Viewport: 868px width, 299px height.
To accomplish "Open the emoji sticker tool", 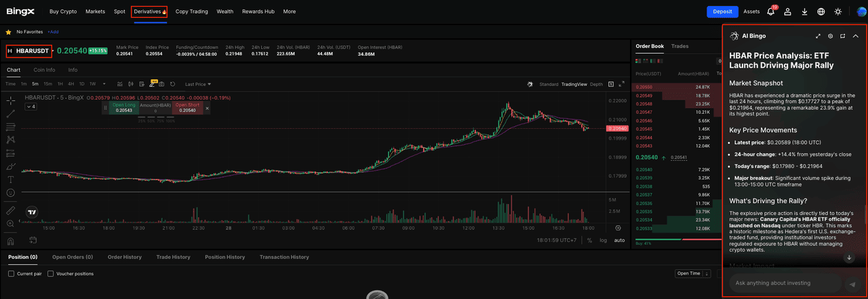I will 11,193.
